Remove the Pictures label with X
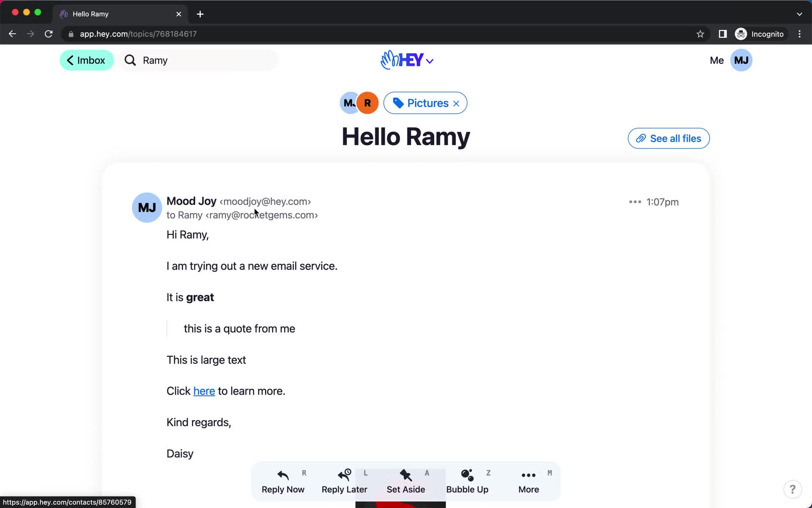Viewport: 812px width, 508px height. point(456,103)
